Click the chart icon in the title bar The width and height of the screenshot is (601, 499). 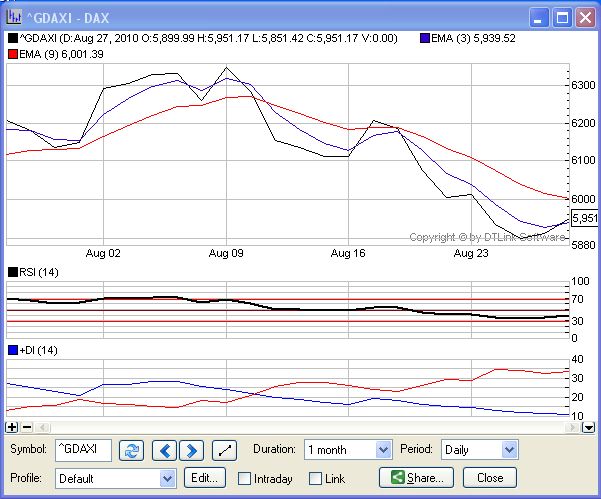[14, 17]
